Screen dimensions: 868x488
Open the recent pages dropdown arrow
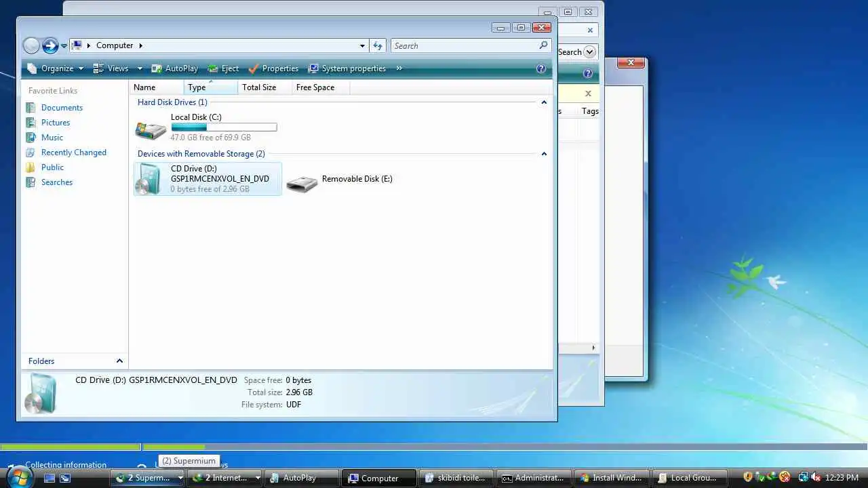(x=64, y=46)
